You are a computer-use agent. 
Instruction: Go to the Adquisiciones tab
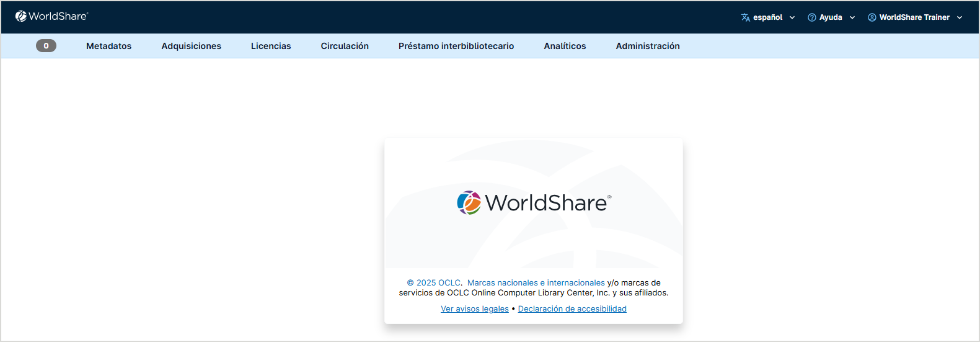tap(191, 46)
